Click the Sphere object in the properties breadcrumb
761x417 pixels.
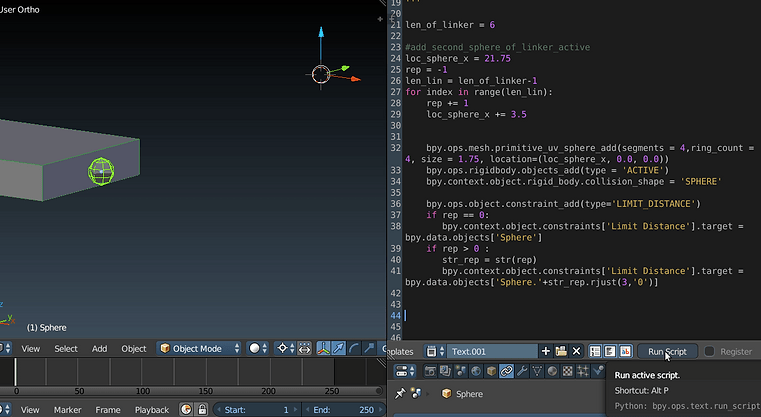click(463, 394)
